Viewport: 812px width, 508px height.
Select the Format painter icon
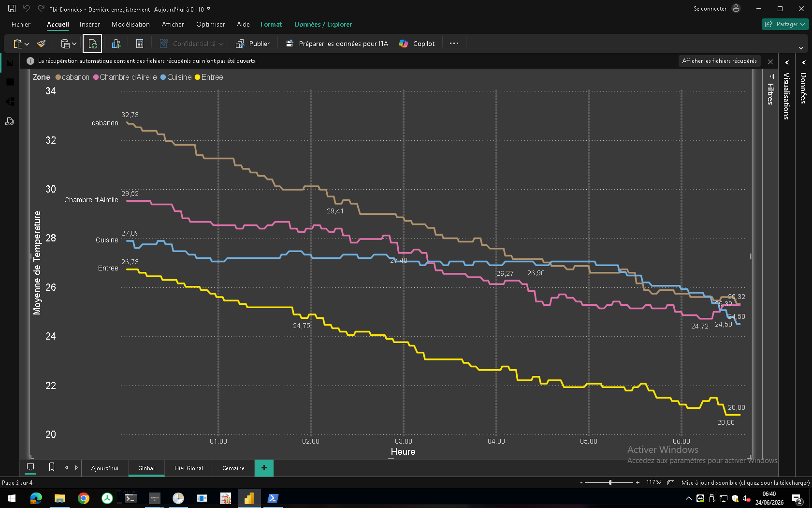(42, 44)
